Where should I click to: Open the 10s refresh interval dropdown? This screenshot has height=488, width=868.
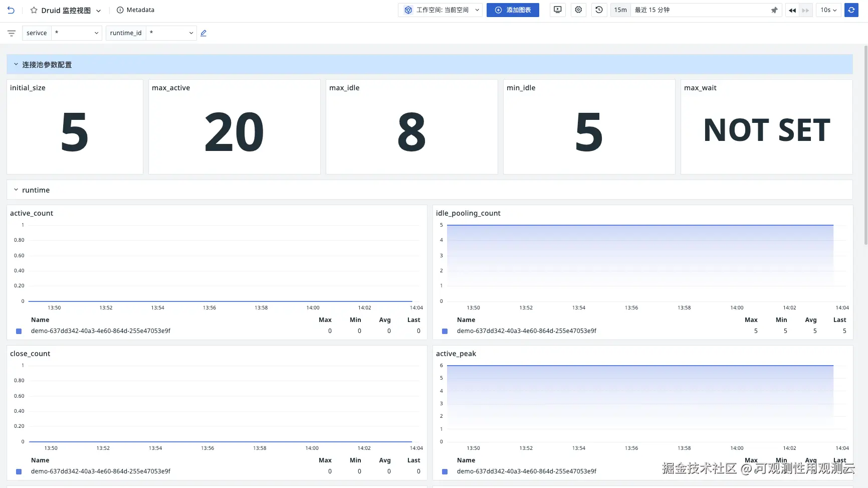click(828, 10)
